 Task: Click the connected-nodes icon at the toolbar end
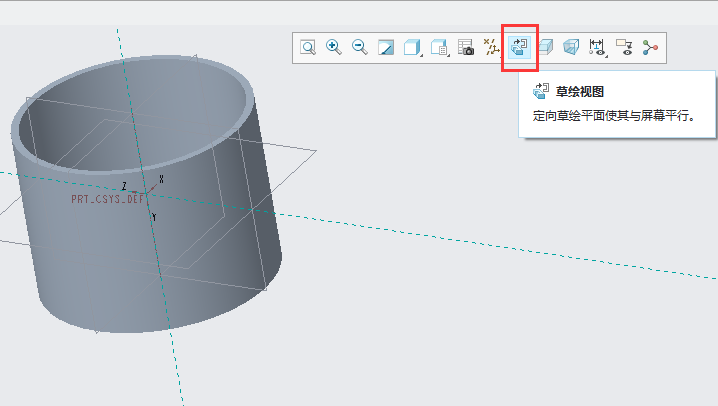point(651,47)
